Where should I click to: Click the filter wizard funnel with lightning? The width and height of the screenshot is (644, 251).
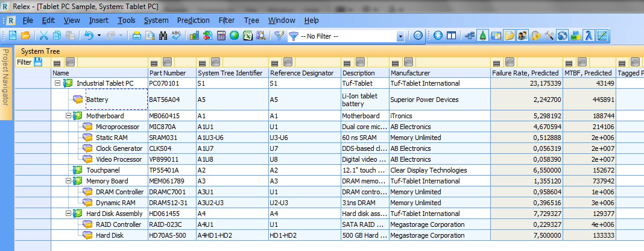[279, 36]
